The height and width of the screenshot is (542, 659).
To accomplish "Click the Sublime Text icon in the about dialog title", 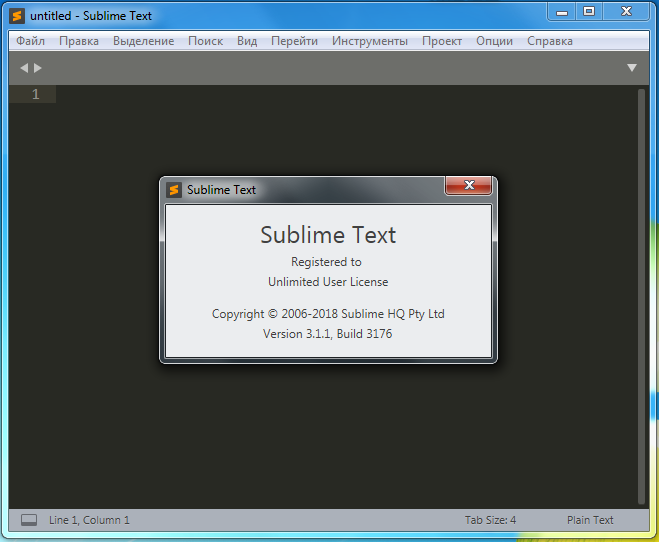I will tap(174, 190).
